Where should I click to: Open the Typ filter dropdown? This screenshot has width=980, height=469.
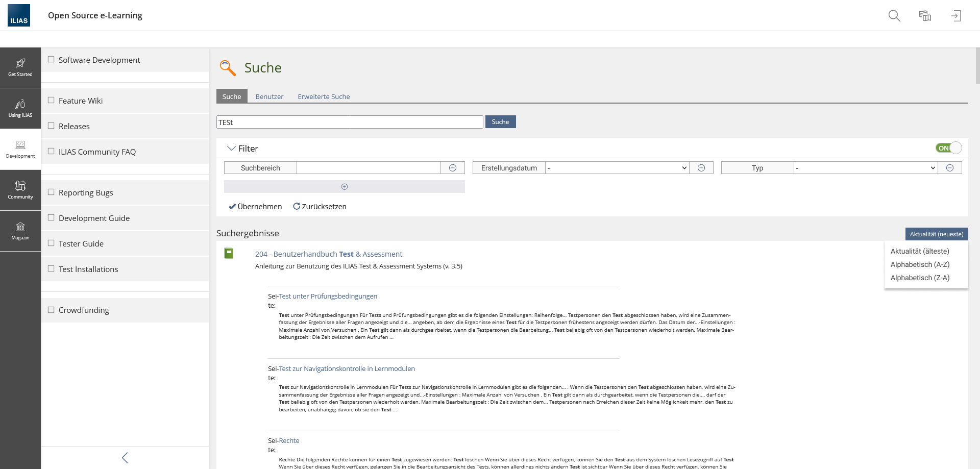point(865,168)
